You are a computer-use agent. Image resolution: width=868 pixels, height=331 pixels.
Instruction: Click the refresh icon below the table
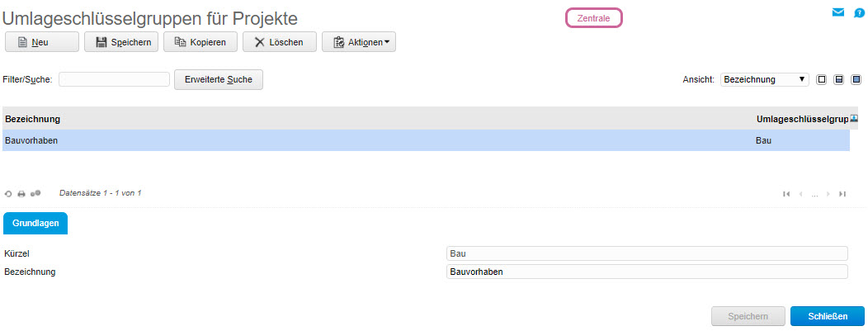[8, 194]
